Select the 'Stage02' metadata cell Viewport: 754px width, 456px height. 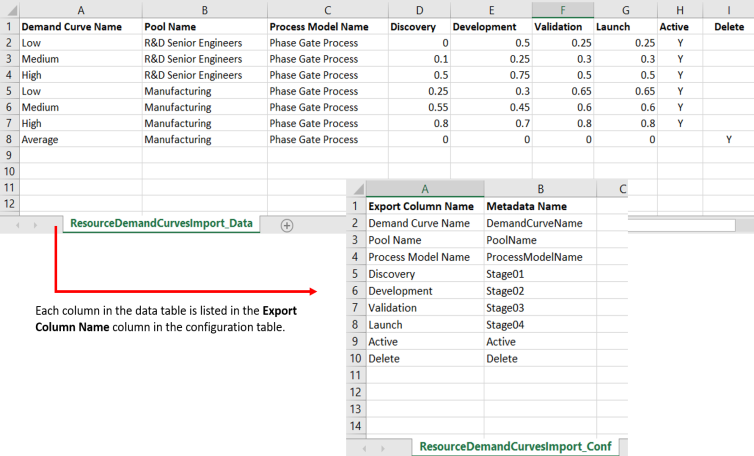tap(540, 291)
